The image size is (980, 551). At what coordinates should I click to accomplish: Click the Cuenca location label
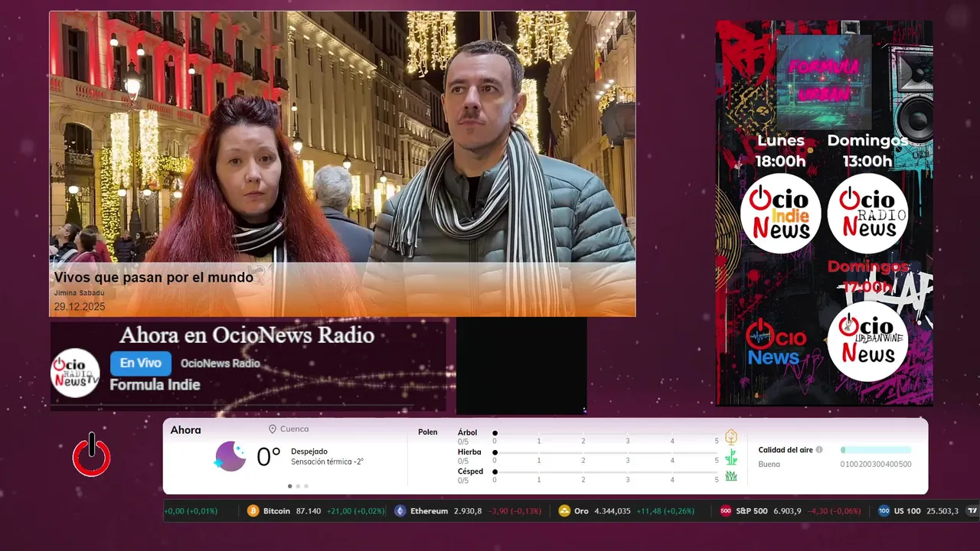click(295, 429)
